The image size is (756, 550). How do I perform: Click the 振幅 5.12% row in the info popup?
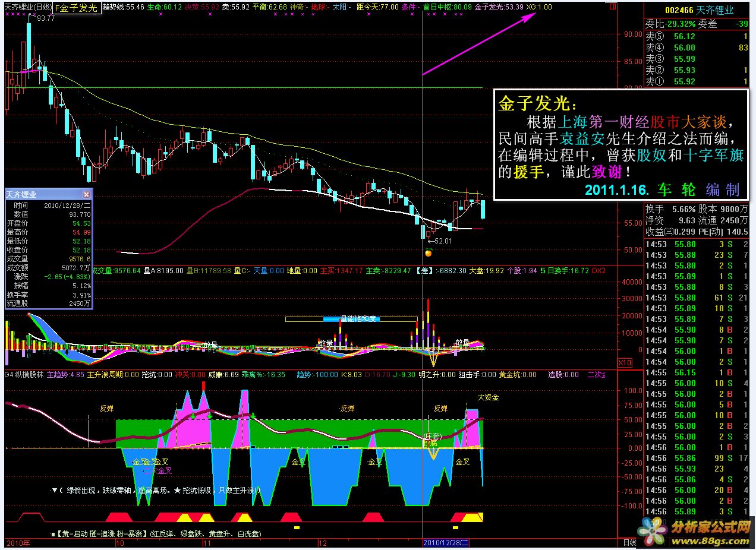pyautogui.click(x=49, y=286)
